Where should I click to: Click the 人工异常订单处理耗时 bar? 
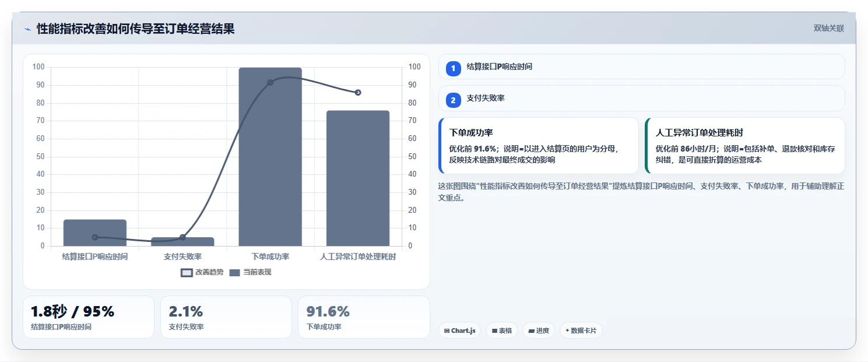point(358,178)
